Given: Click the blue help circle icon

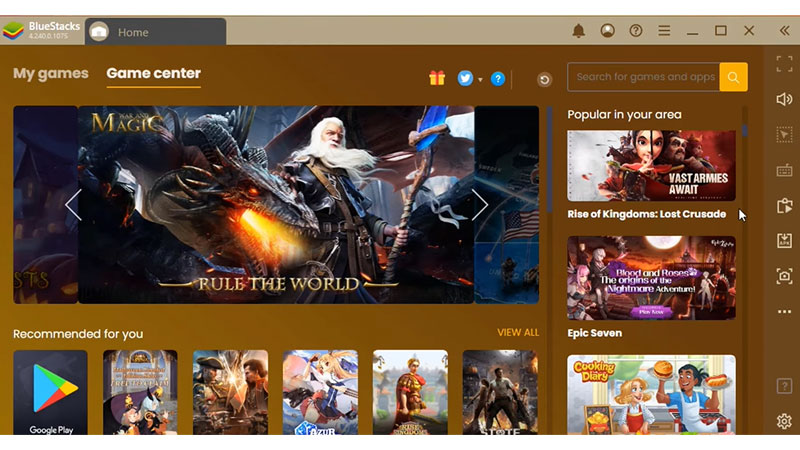Looking at the screenshot, I should [497, 79].
